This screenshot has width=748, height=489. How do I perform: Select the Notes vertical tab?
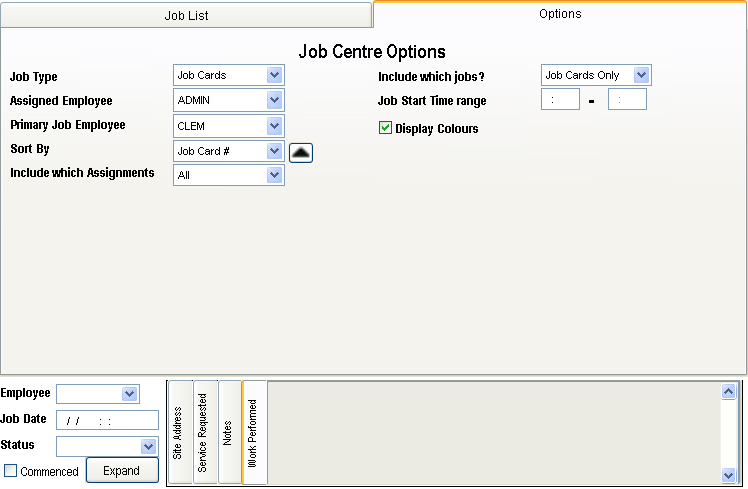point(229,432)
